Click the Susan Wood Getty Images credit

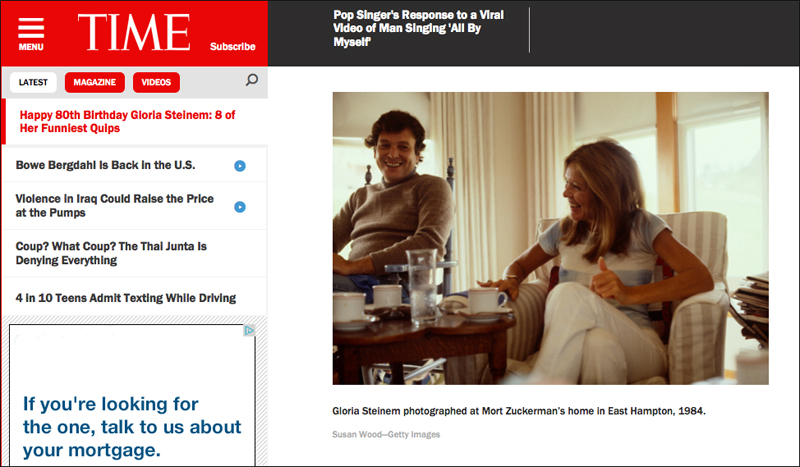[386, 434]
